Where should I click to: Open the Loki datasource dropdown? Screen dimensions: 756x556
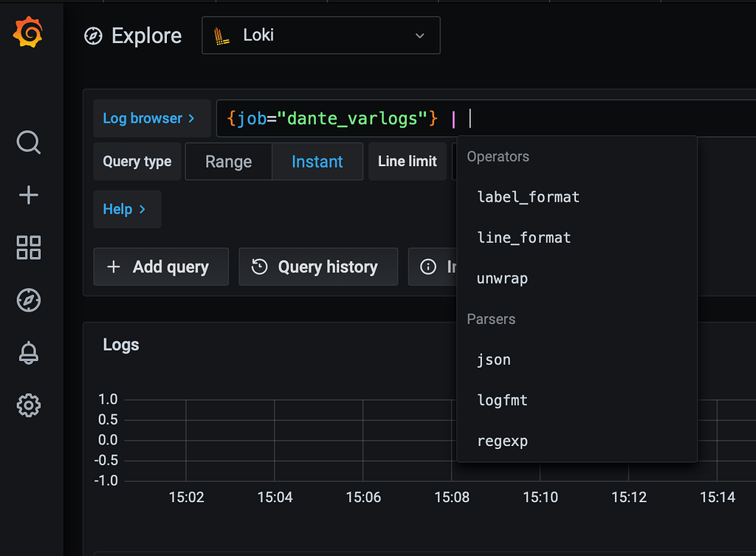click(x=321, y=35)
